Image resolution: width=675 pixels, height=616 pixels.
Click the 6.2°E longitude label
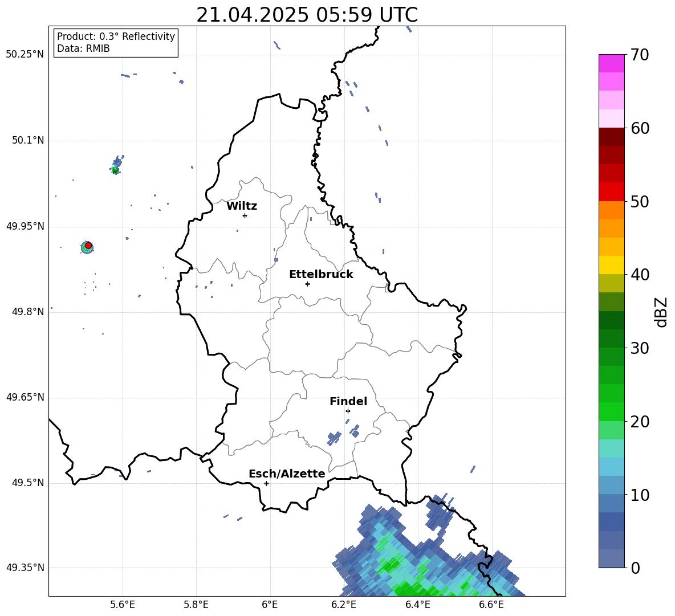(x=344, y=605)
